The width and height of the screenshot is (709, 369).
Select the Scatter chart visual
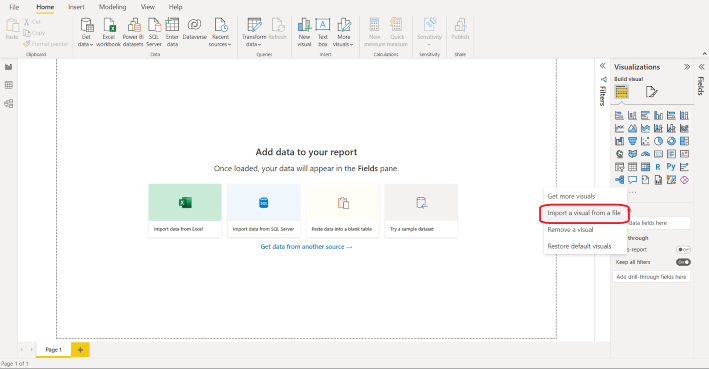click(x=645, y=141)
